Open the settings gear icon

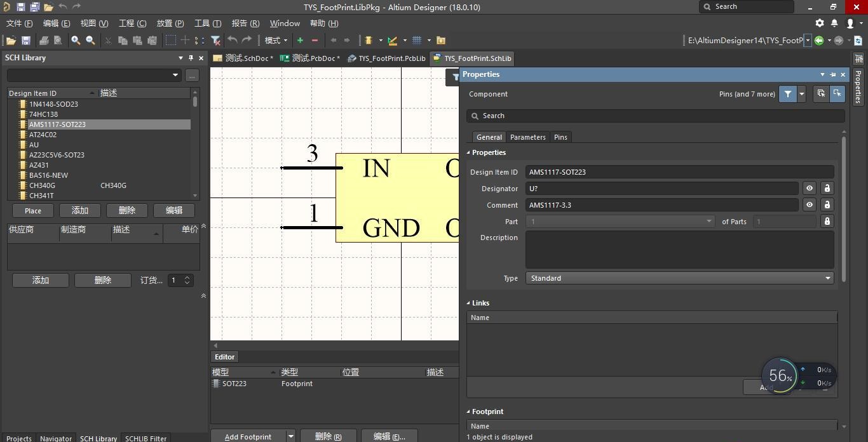pos(820,23)
